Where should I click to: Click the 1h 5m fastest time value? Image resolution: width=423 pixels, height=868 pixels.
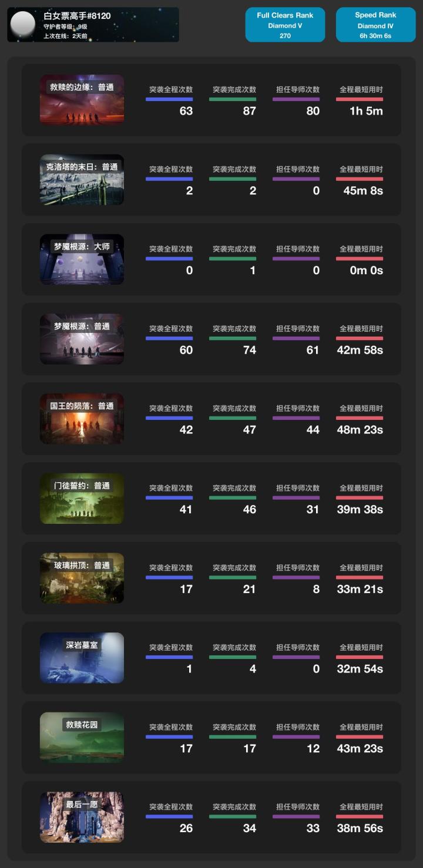pyautogui.click(x=366, y=111)
